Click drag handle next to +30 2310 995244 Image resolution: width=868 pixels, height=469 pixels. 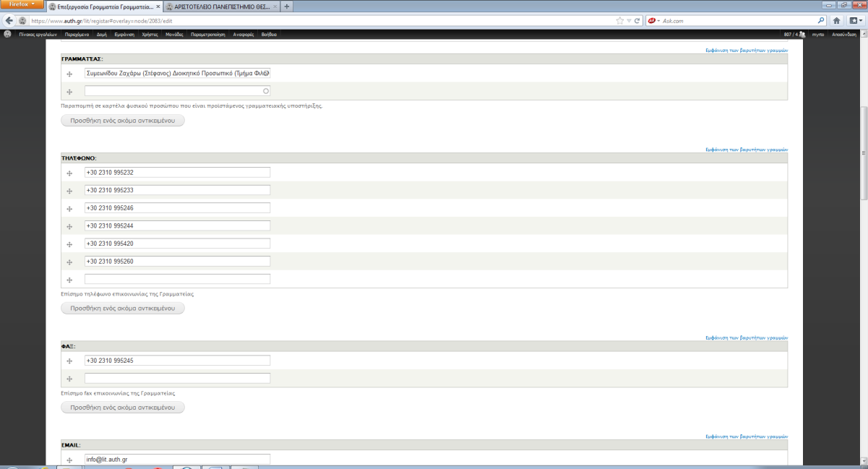point(69,227)
